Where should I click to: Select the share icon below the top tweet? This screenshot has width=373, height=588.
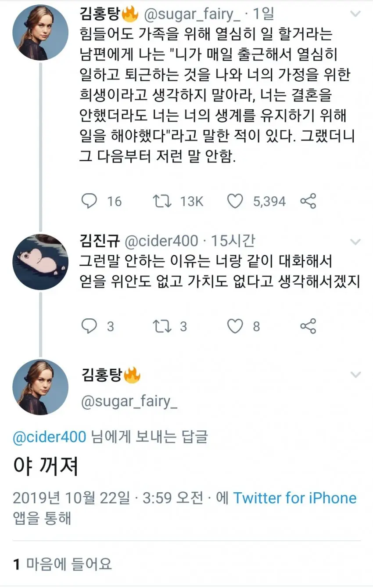point(308,201)
